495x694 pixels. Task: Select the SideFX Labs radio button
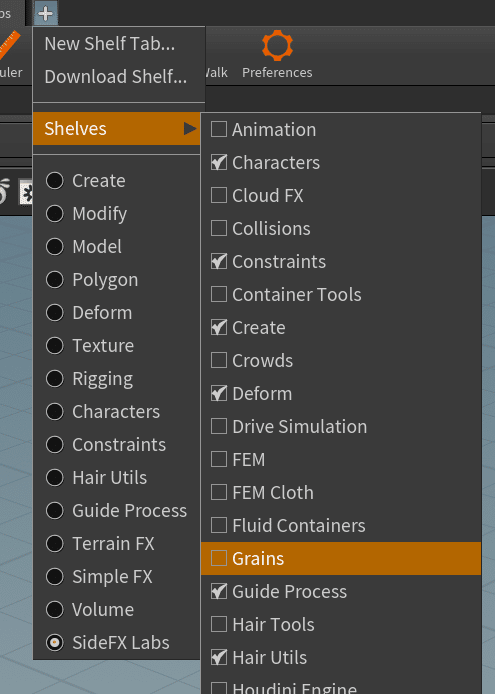[55, 643]
